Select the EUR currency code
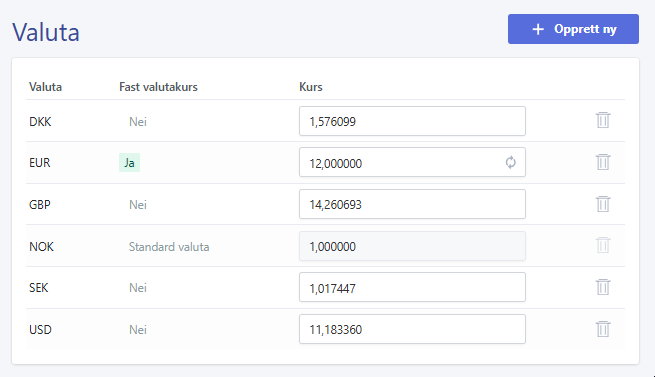 click(x=40, y=163)
